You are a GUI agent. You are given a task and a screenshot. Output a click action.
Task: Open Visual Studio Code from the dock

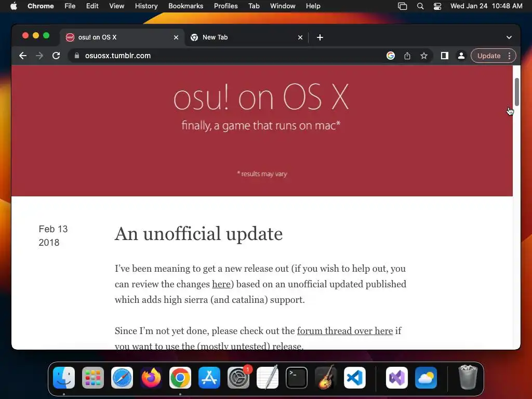pos(355,378)
